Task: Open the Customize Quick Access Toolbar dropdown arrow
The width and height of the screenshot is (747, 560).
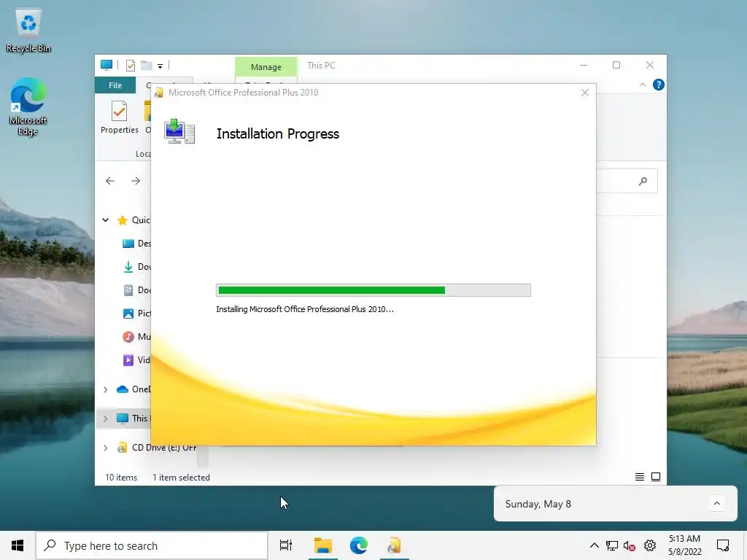Action: 160,66
